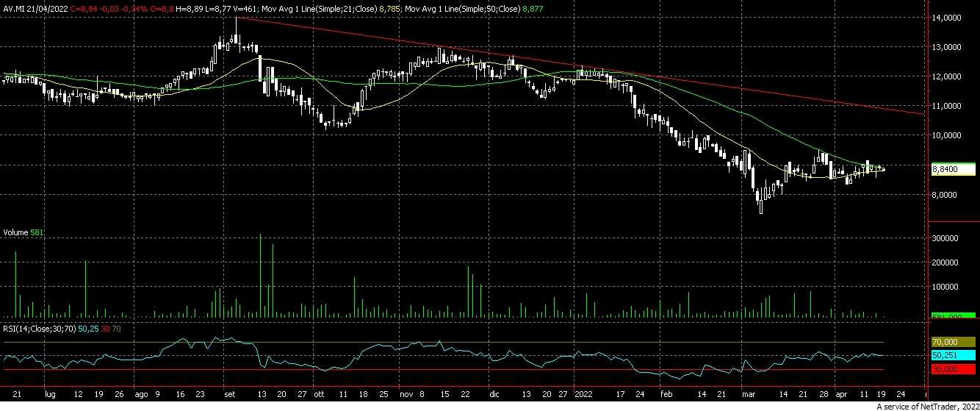Screen dimensions: 980x411
Task: Click the olive 70,000 RSI axis marker
Action: [x=953, y=343]
